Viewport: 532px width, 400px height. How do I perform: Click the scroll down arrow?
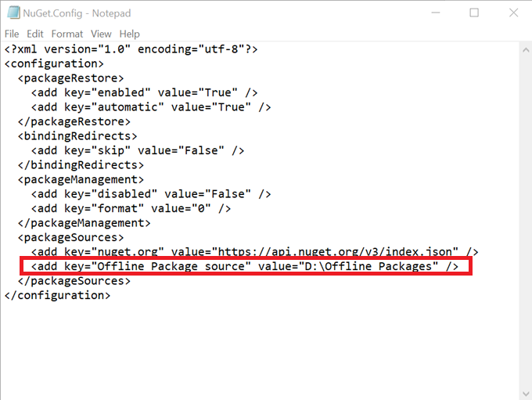point(526,394)
